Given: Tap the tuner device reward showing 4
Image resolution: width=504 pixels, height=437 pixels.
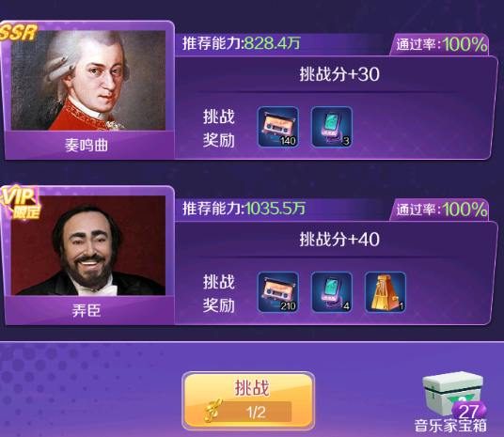Looking at the screenshot, I should 332,292.
